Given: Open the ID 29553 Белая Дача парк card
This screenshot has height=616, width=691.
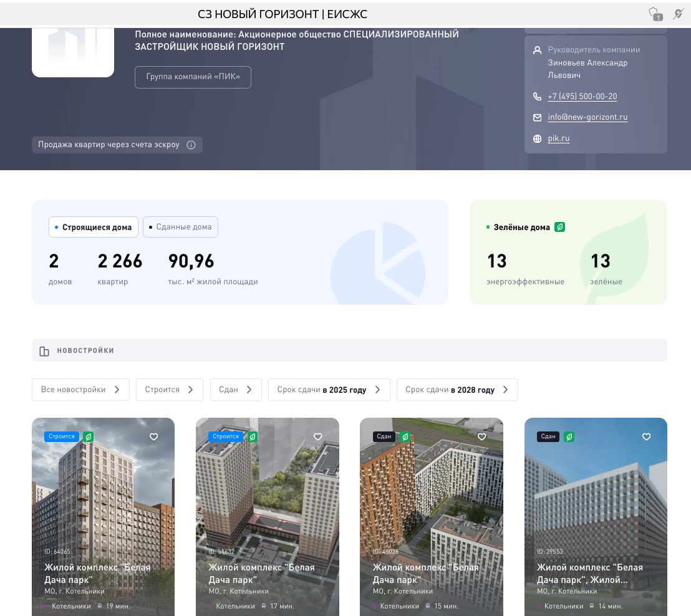Looking at the screenshot, I should (596, 516).
